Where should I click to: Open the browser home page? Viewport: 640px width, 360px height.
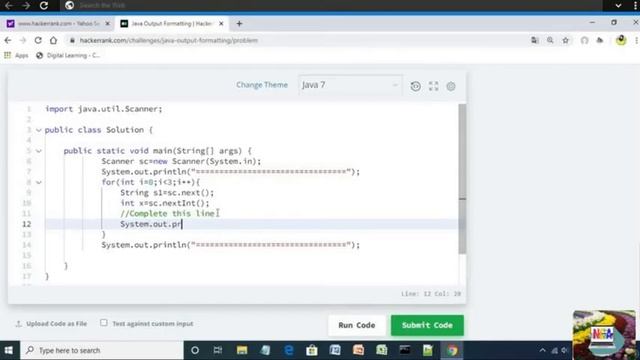53,40
